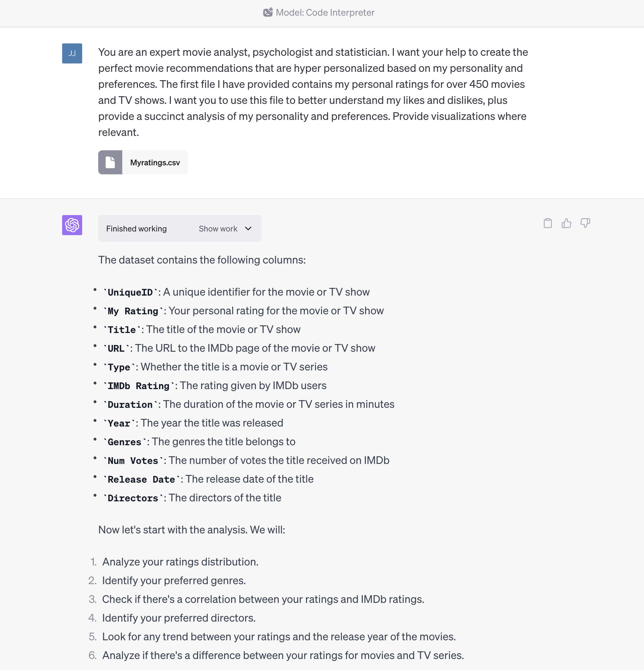Click "The dataset contains the following columns" text
This screenshot has height=670, width=644.
202,260
